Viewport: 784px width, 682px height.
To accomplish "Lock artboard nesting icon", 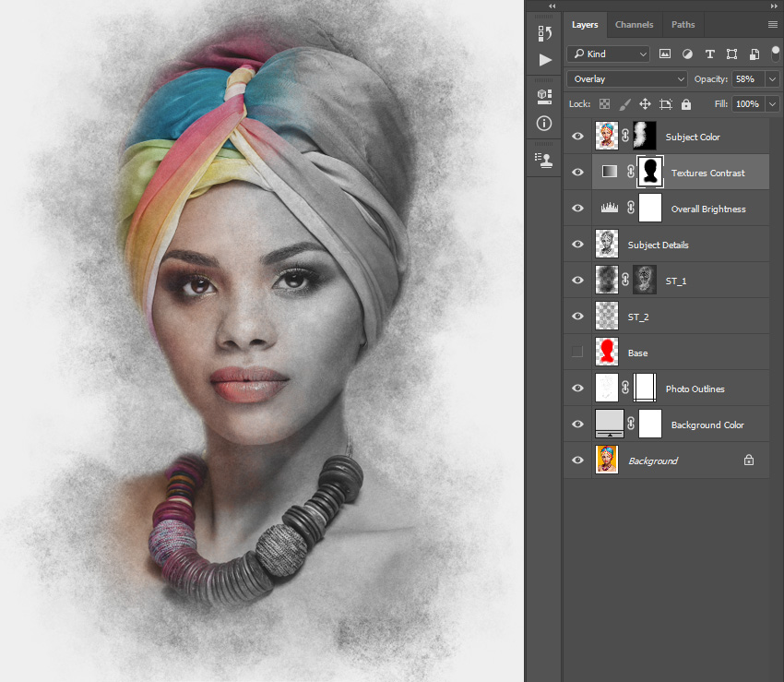I will [666, 104].
